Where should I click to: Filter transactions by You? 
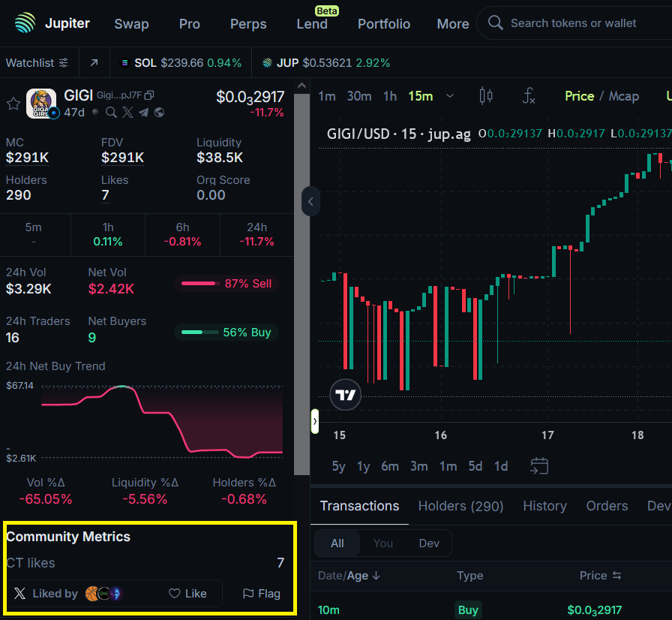coord(383,543)
